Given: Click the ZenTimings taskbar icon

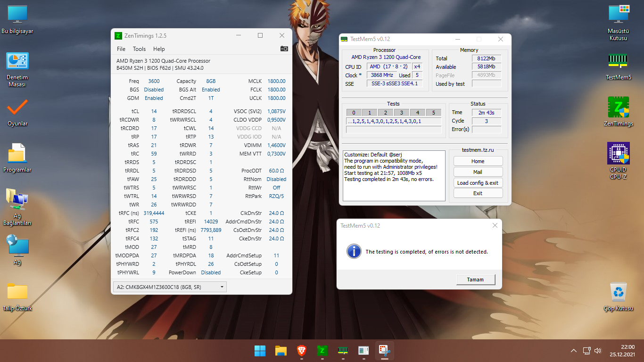Looking at the screenshot, I should (x=322, y=351).
